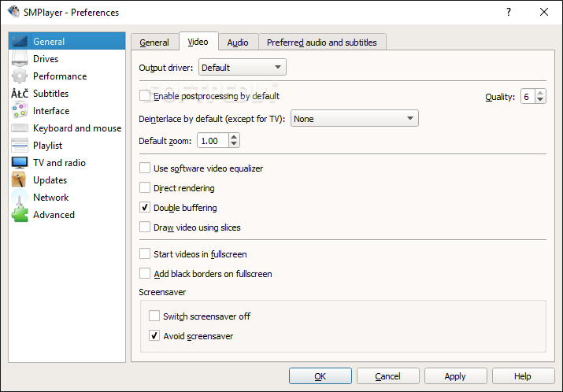This screenshot has width=563, height=392.
Task: Enable Add black borders on fullscreen
Action: pyautogui.click(x=145, y=274)
